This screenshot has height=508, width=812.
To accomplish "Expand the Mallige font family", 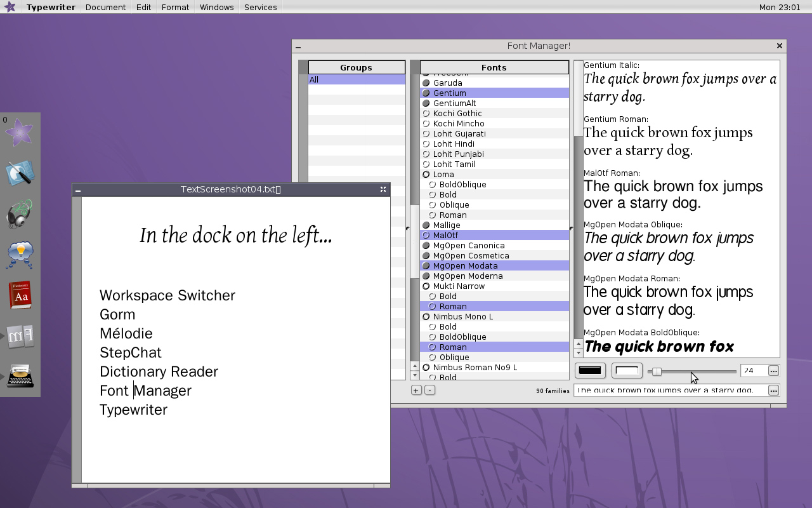I will point(426,225).
